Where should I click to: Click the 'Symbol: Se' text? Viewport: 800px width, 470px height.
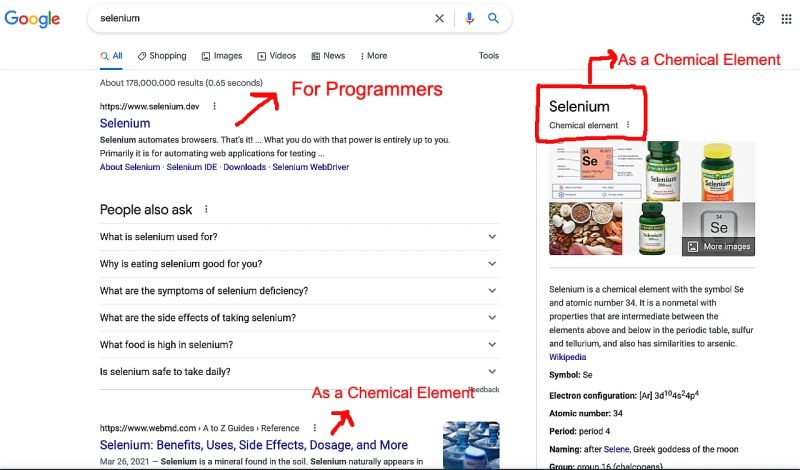coord(570,375)
